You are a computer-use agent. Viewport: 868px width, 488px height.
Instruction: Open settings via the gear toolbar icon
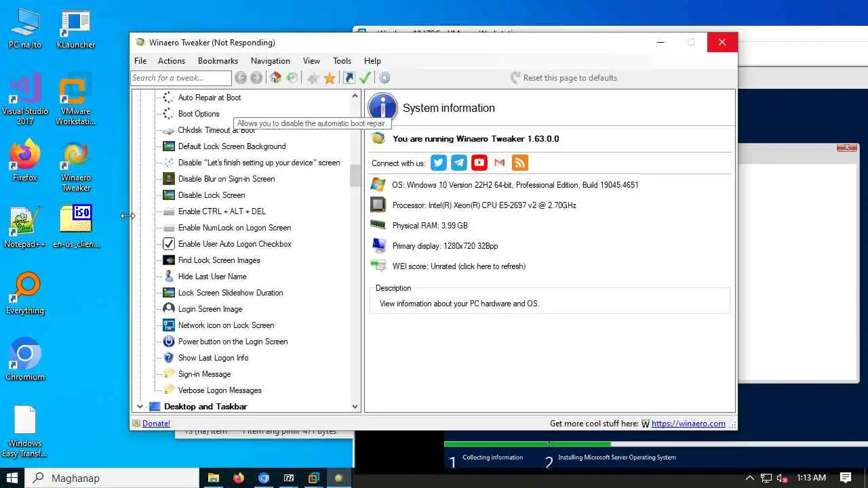[x=384, y=78]
